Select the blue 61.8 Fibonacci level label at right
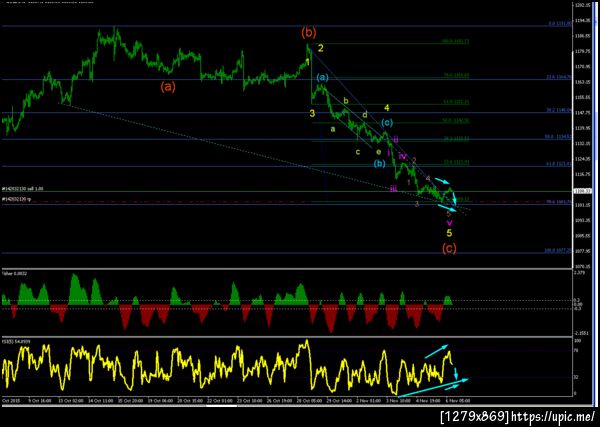 click(559, 164)
